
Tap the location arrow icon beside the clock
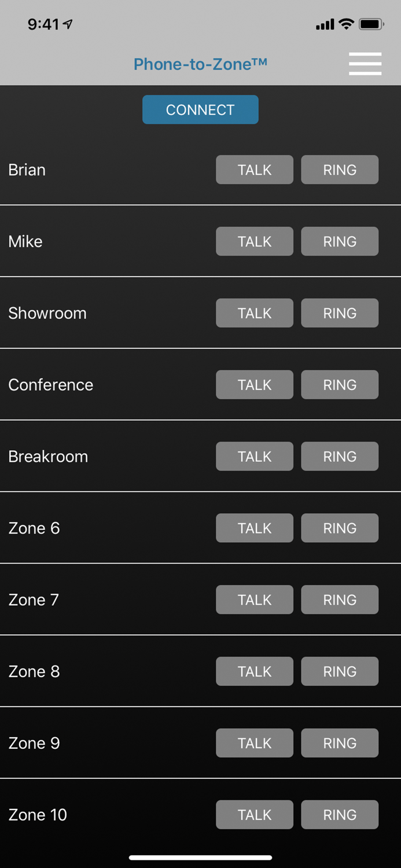pyautogui.click(x=68, y=23)
